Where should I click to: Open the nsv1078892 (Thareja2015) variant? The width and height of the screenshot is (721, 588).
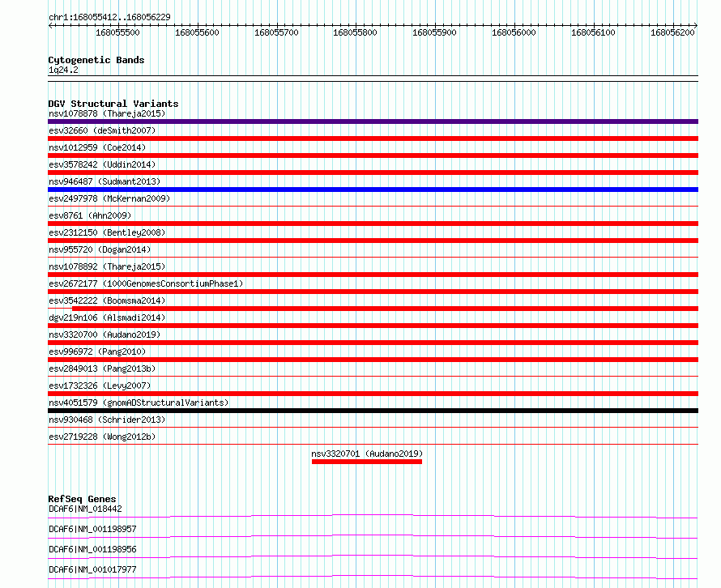pyautogui.click(x=107, y=266)
